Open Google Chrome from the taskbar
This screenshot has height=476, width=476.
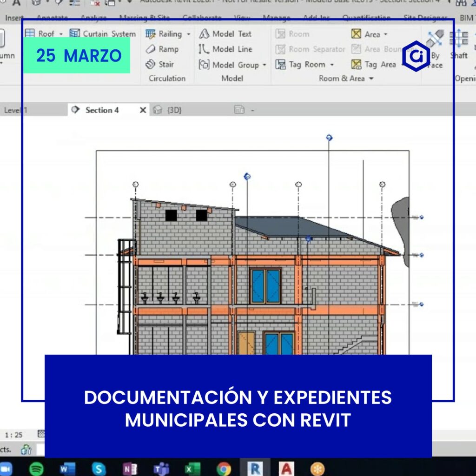tap(224, 469)
